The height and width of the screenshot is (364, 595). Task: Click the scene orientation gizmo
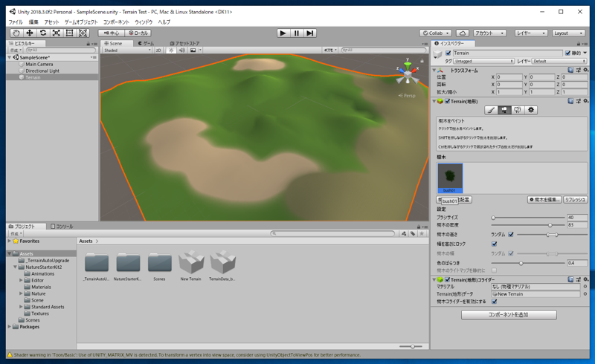pyautogui.click(x=407, y=74)
